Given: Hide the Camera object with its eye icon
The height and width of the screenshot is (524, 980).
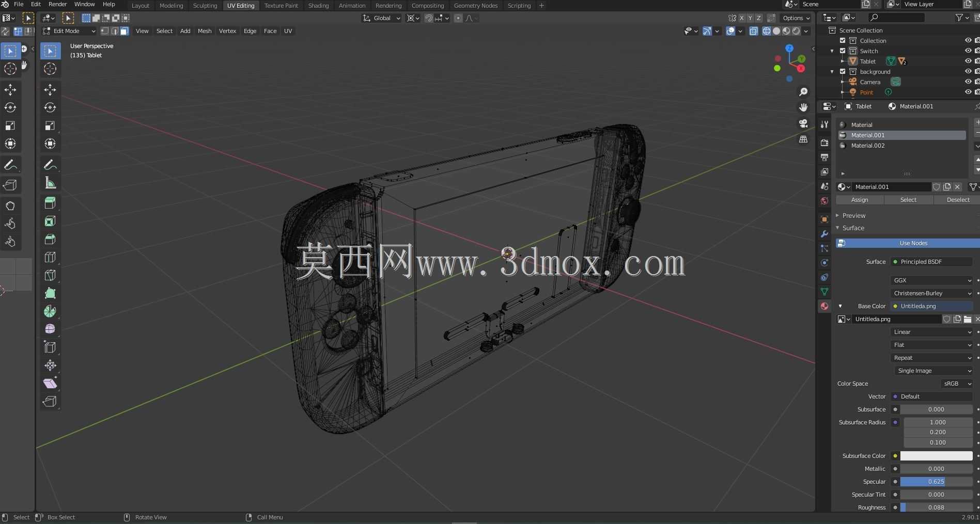Looking at the screenshot, I should coord(968,82).
